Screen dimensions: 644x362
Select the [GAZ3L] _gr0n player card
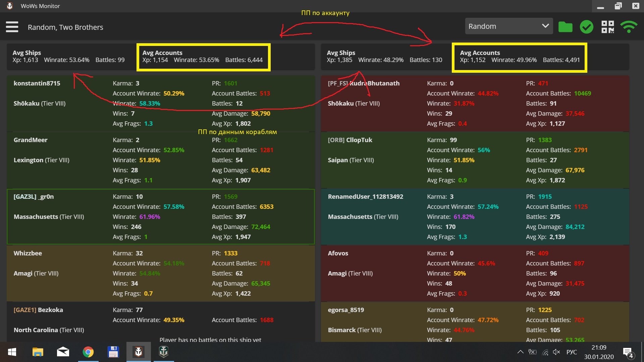[34, 197]
